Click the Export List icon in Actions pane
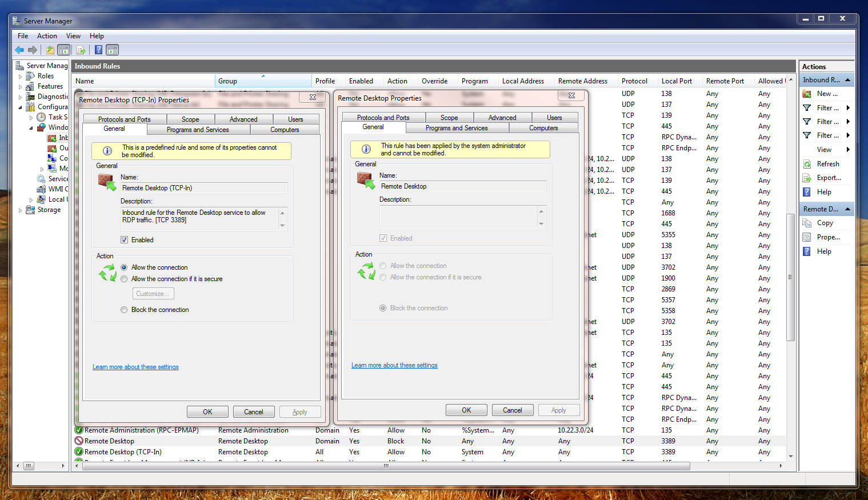 pos(807,177)
